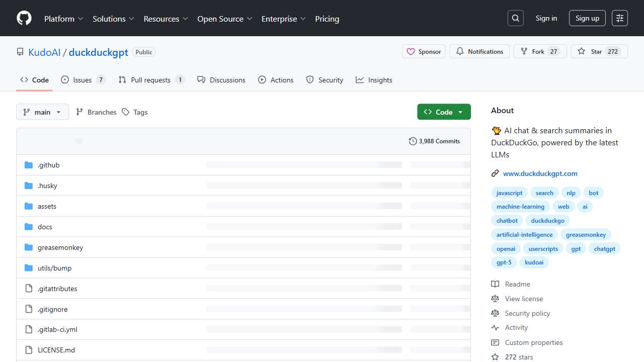This screenshot has width=644, height=362.
Task: Open the www.duckduckgpt.com website link
Action: (x=540, y=173)
